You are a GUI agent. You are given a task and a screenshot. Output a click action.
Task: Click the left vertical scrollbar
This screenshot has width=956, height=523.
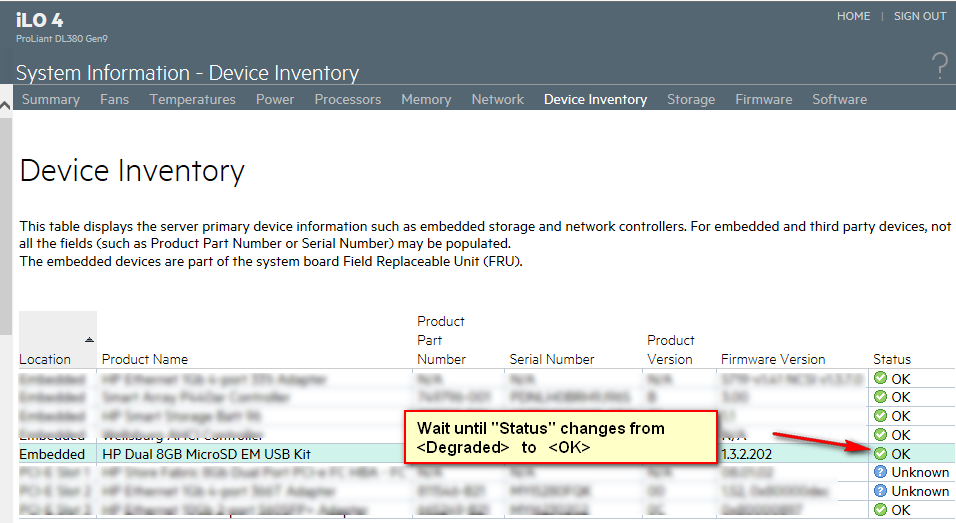tap(5, 226)
